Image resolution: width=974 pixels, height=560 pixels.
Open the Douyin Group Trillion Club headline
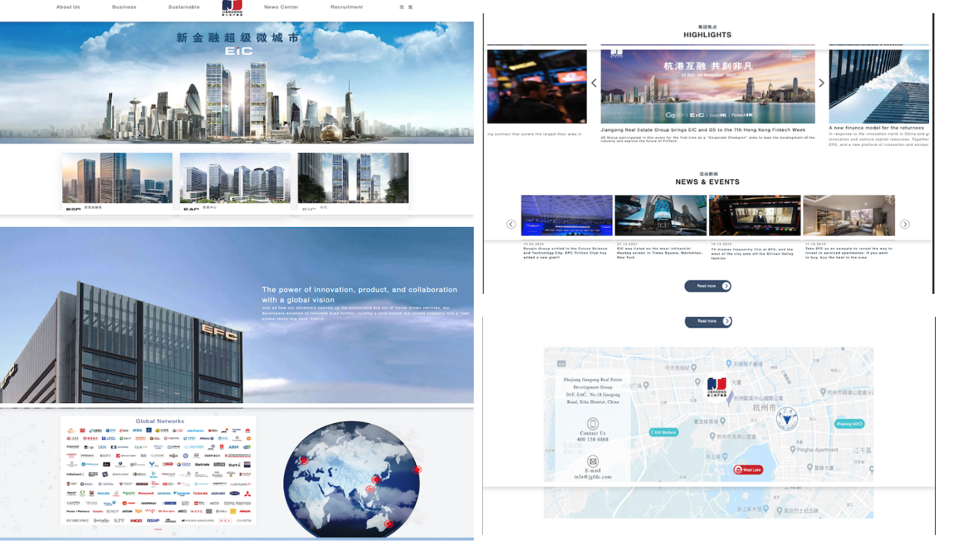click(x=566, y=252)
